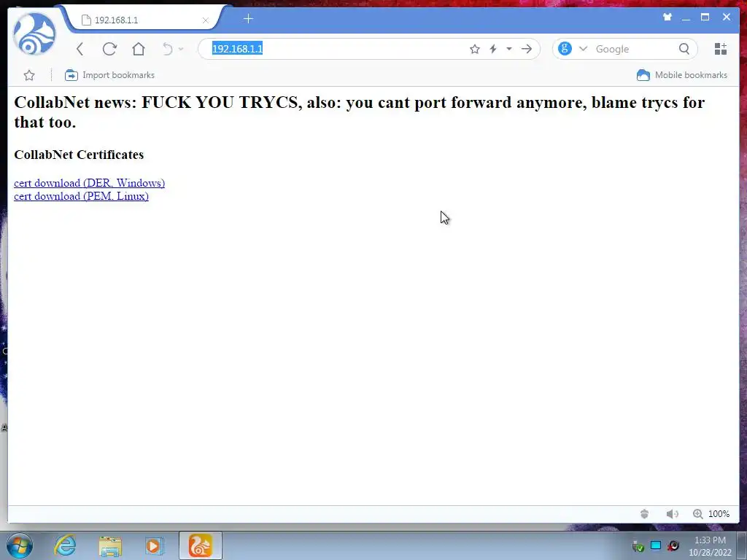Open the Windows Start menu
Image resolution: width=747 pixels, height=560 pixels.
click(x=20, y=545)
